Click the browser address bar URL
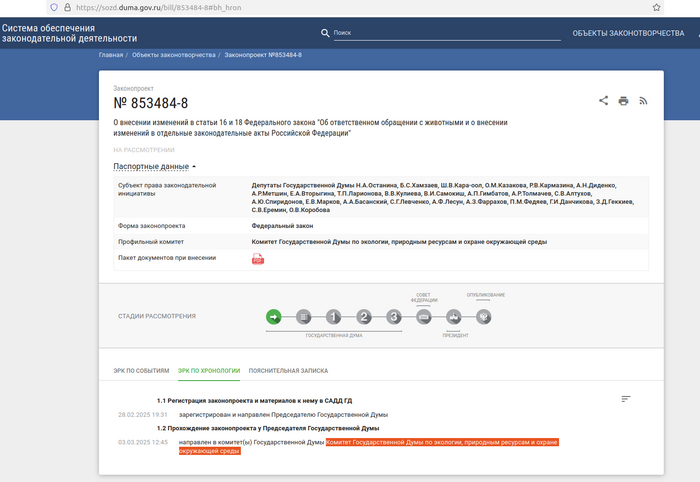This screenshot has width=700, height=482. [x=158, y=7]
